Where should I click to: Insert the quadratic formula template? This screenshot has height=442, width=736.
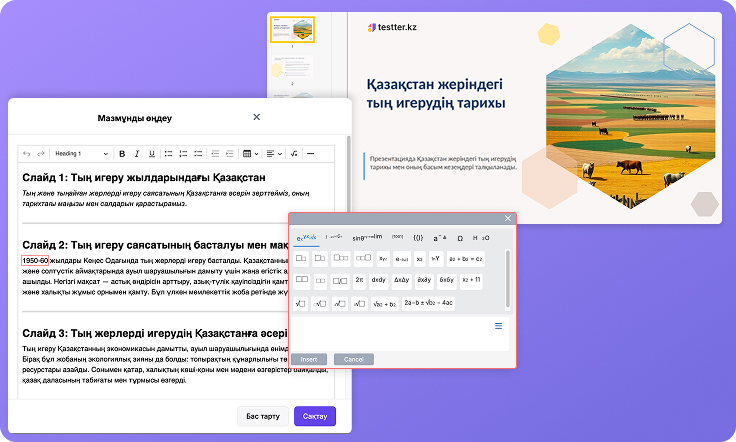coord(428,304)
